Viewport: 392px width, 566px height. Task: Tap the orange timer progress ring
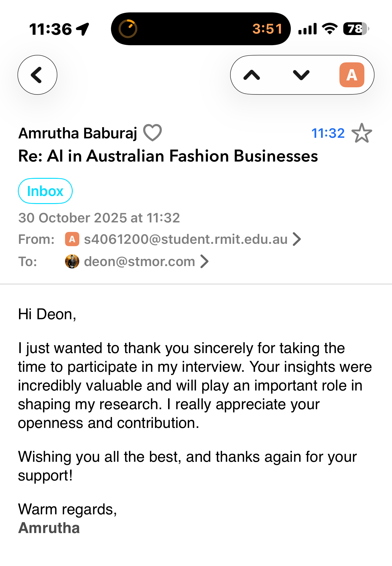[128, 29]
